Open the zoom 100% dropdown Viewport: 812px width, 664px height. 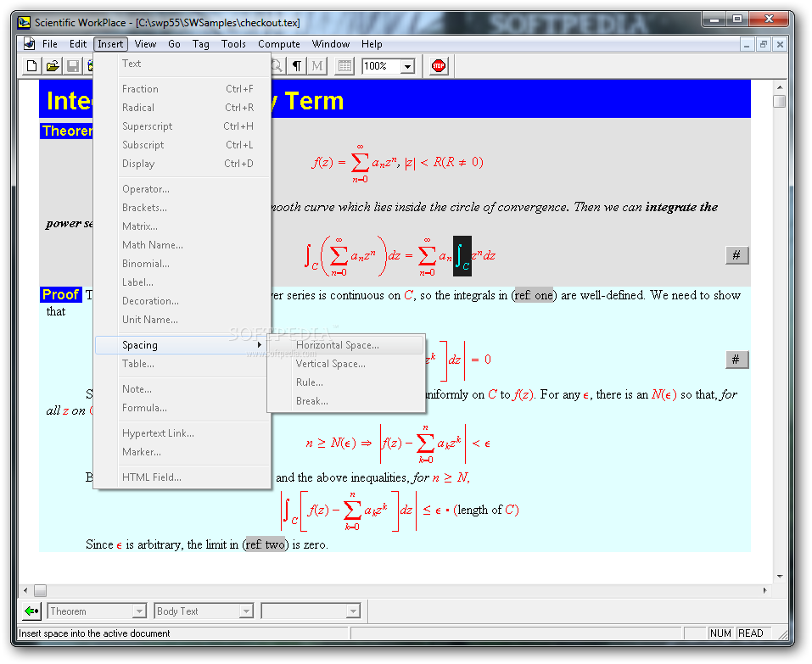[x=408, y=66]
